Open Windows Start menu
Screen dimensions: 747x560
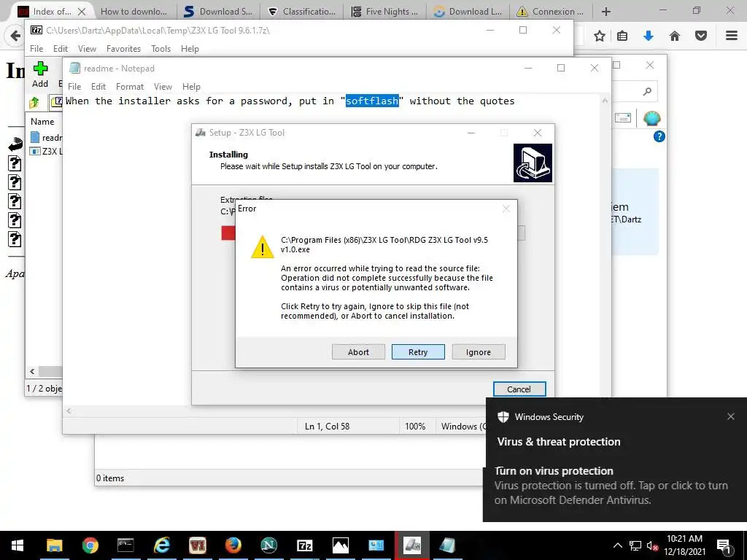18,545
